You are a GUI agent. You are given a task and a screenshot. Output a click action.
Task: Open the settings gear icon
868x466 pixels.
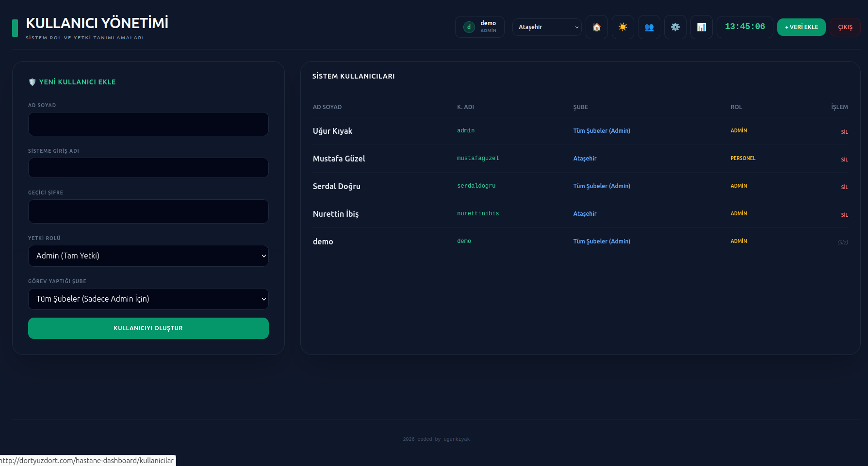click(x=675, y=27)
